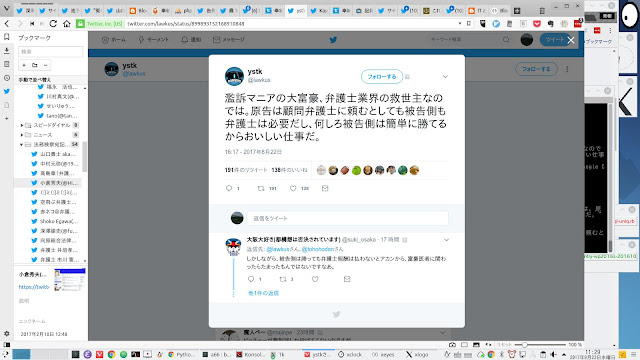640x360 pixels.
Task: Open 大阪大好き reply options chevron
Action: tap(446, 240)
